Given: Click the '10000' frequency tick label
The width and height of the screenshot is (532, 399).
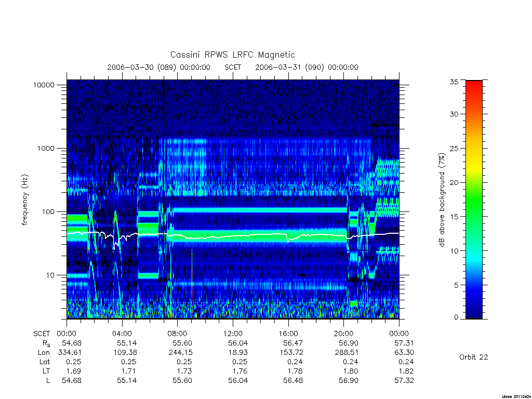Looking at the screenshot, I should [44, 85].
